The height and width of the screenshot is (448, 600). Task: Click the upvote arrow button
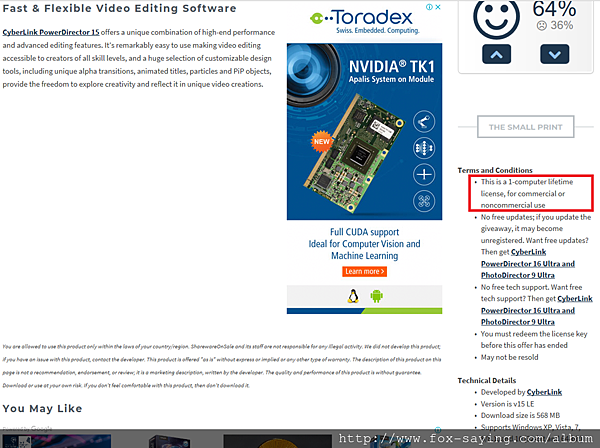coord(496,54)
